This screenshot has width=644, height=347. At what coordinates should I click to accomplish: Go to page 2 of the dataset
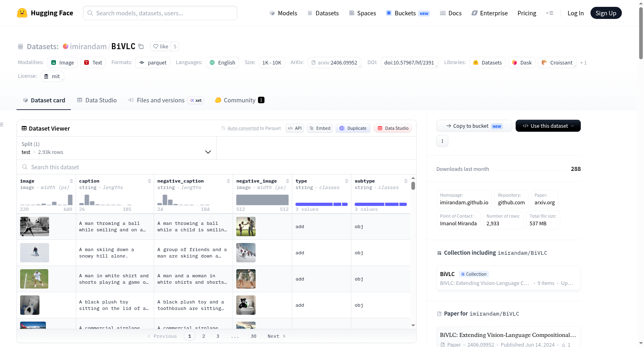[x=204, y=336]
